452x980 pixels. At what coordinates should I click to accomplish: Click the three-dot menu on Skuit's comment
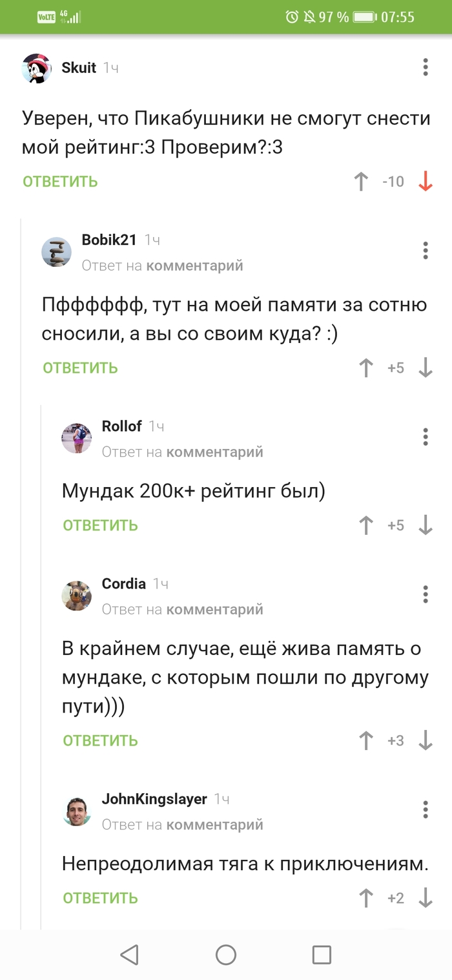425,67
